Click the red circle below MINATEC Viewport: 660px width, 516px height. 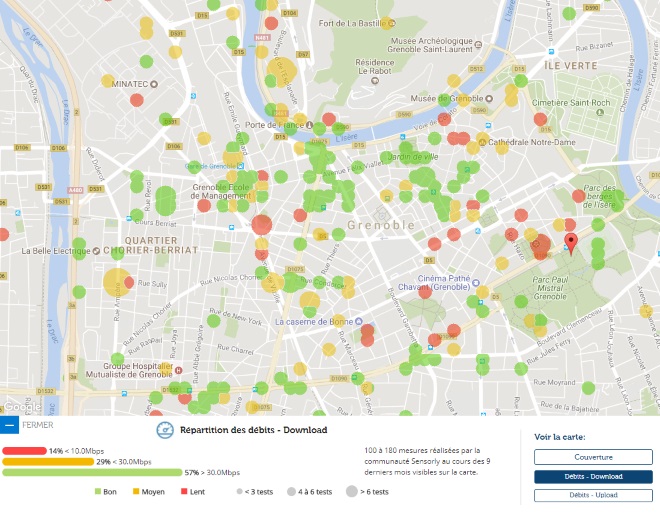pos(137,101)
